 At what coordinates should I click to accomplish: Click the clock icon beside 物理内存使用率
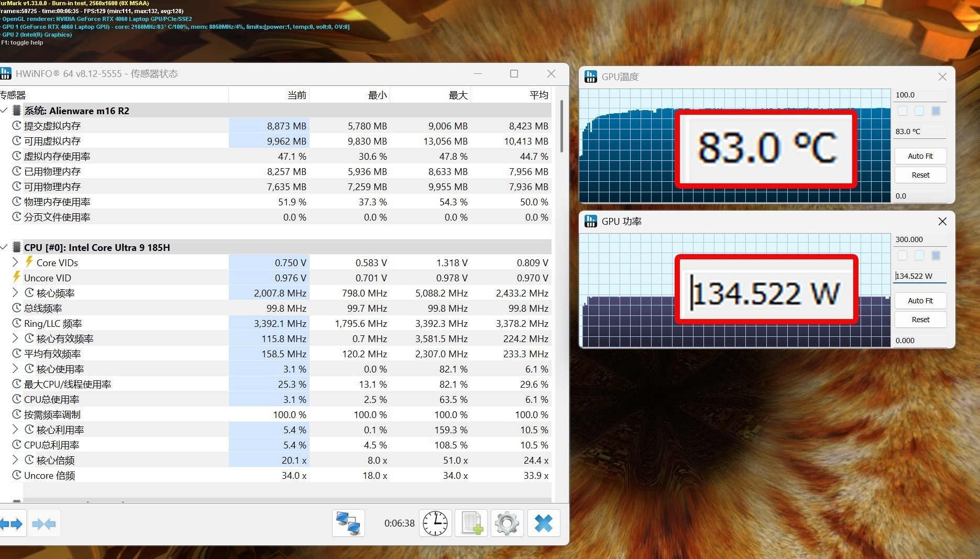[x=17, y=202]
